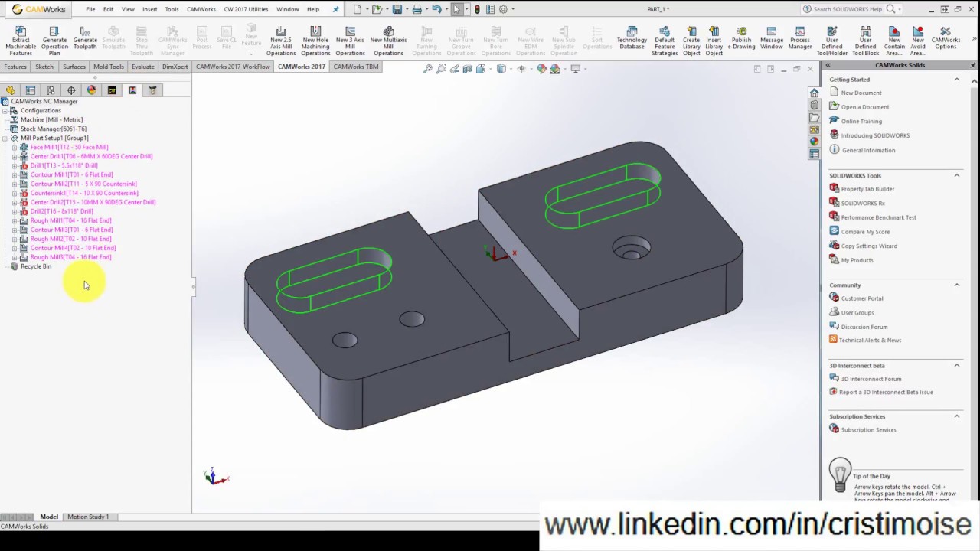Image resolution: width=980 pixels, height=551 pixels.
Task: Switch to the DimXpertManager tab icon
Action: pyautogui.click(x=71, y=90)
